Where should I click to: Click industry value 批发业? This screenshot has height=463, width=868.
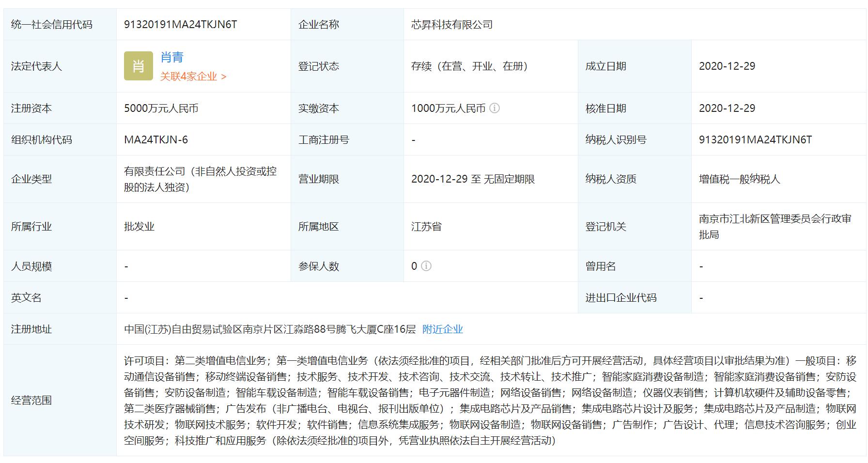pyautogui.click(x=139, y=227)
